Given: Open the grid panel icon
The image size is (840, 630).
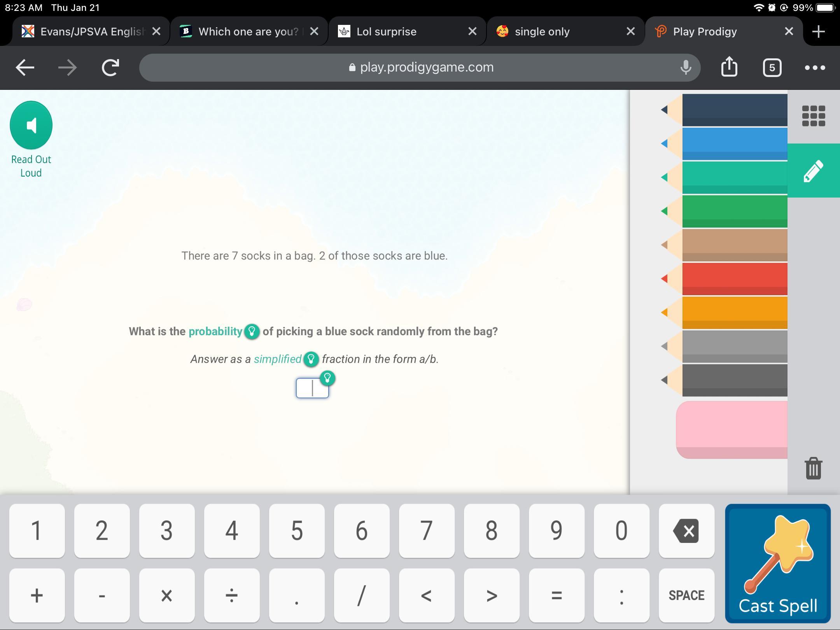Looking at the screenshot, I should point(813,116).
